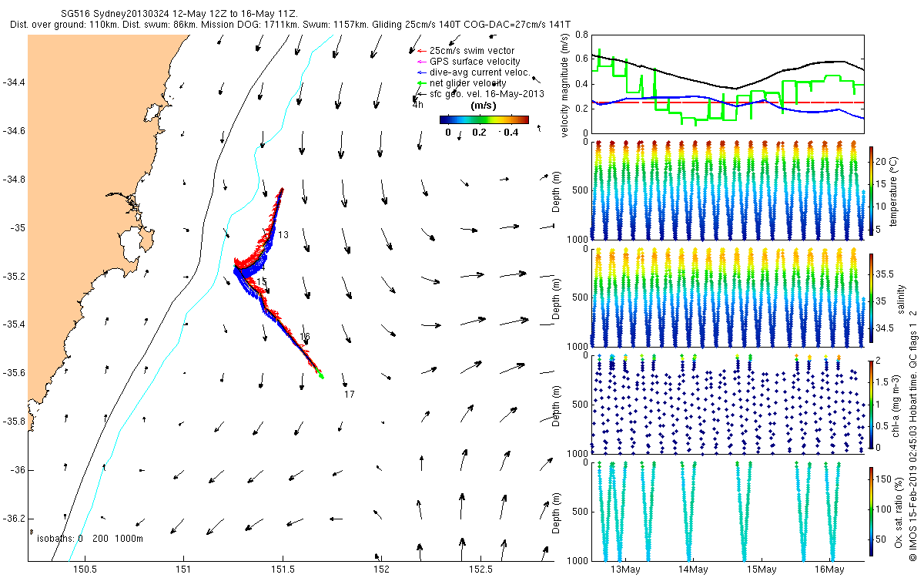Click the 'Dist. over ground: 110km' summary line
Viewport: 924px width, 578px height.
coord(290,25)
